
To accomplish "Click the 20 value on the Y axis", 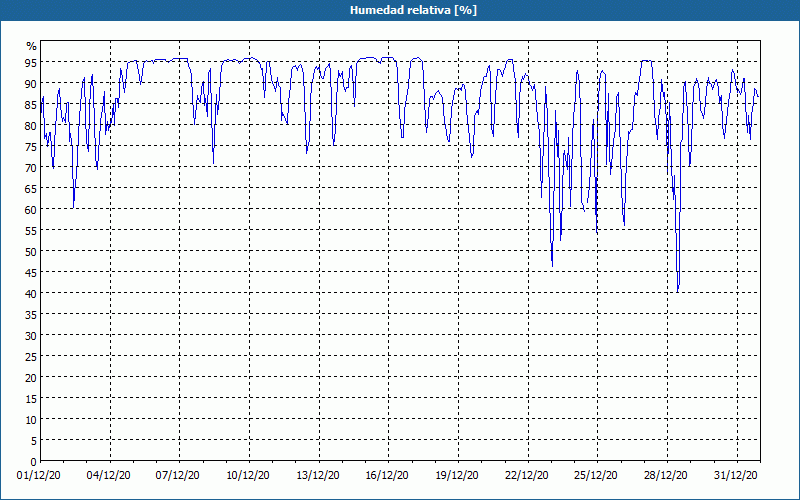I will click(x=32, y=378).
